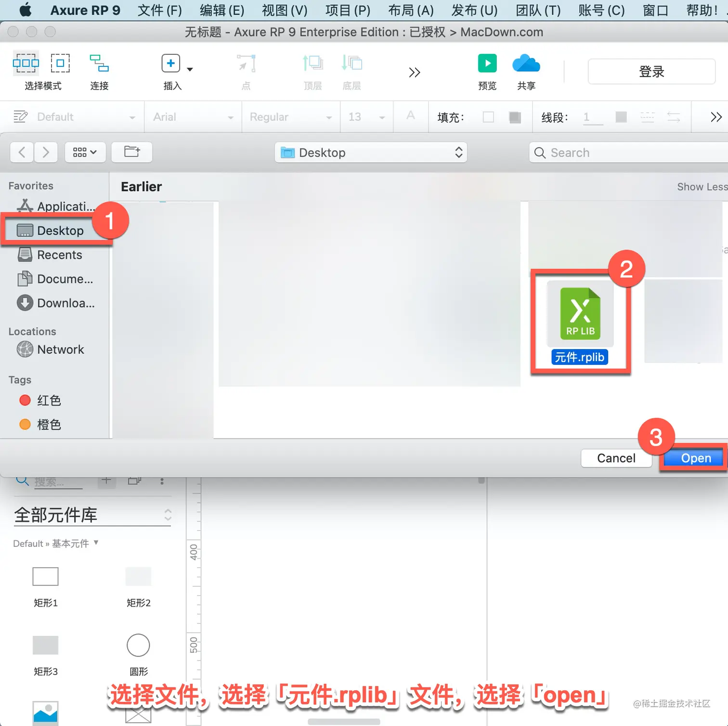Click the new folder icon
Viewport: 728px width, 726px height.
(x=132, y=152)
